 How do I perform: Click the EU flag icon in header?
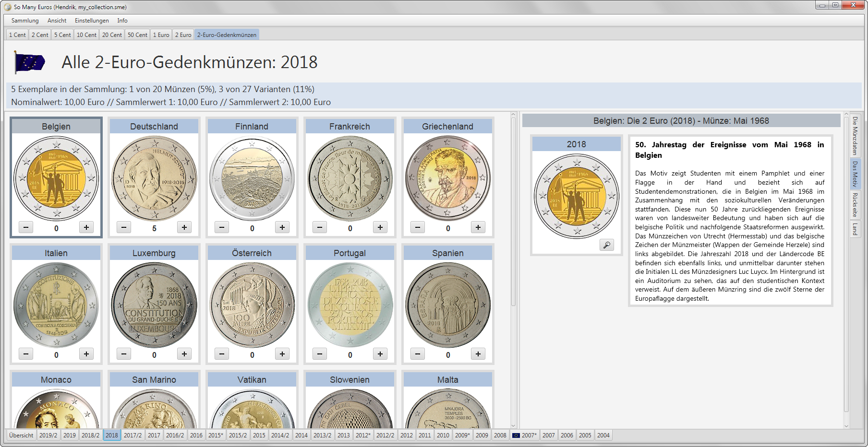click(x=30, y=62)
